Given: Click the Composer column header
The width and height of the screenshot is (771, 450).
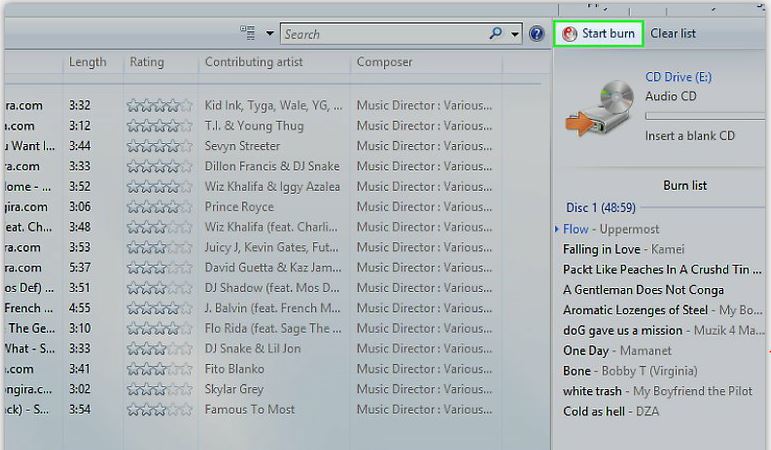Looking at the screenshot, I should tap(385, 62).
